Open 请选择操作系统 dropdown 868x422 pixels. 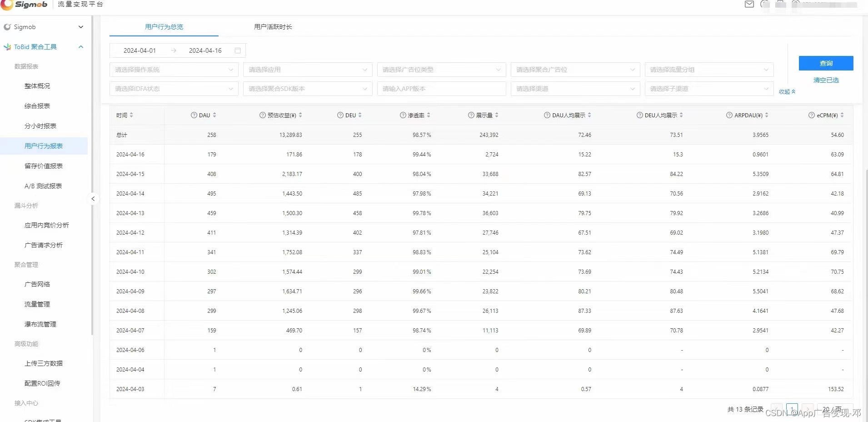pos(174,70)
